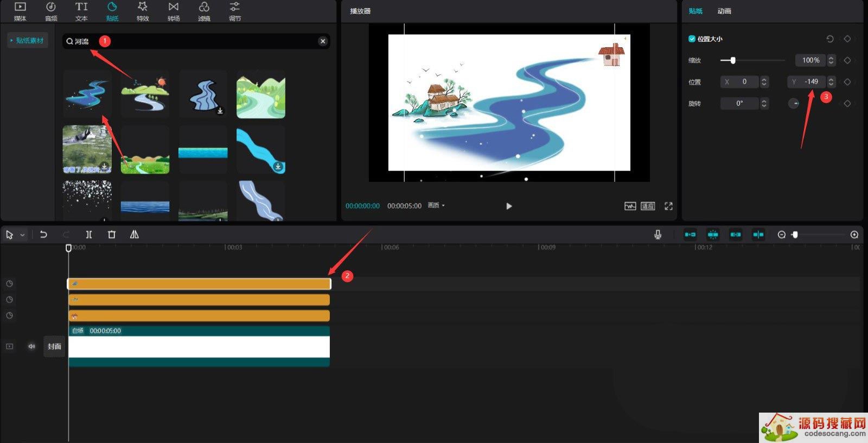Uncheck the 位置大小 checkbox

click(x=692, y=39)
